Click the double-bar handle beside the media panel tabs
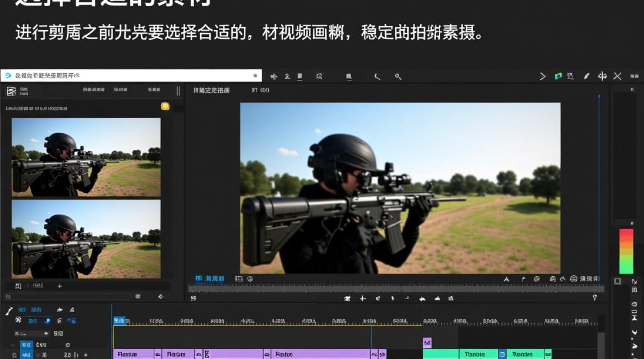This screenshot has width=644, height=359. tap(178, 91)
